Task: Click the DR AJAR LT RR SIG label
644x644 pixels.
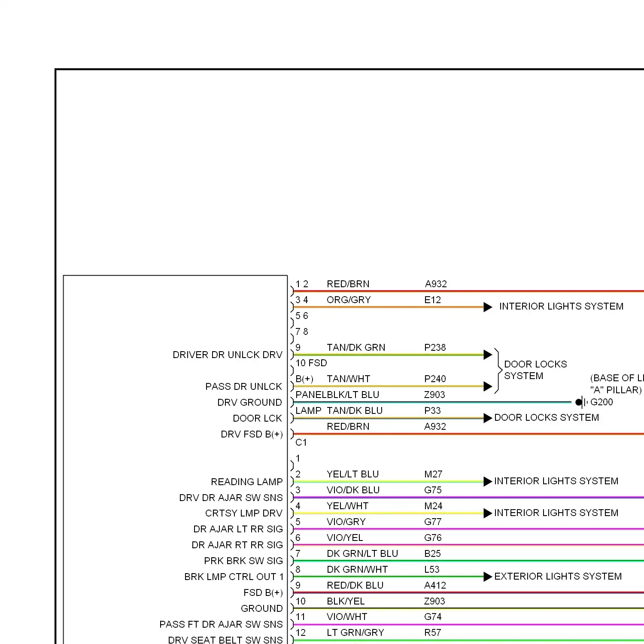Action: click(x=238, y=529)
